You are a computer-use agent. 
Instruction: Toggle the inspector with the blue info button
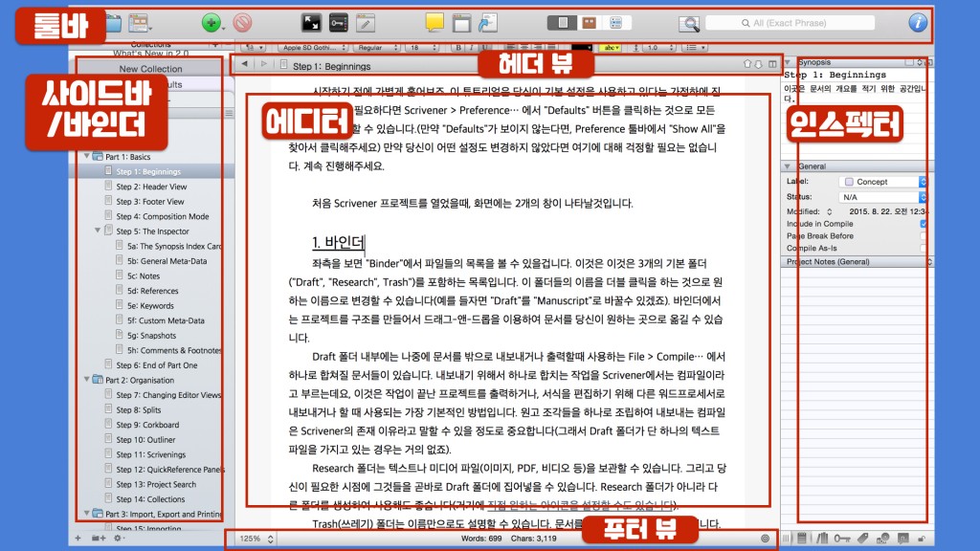(x=917, y=23)
